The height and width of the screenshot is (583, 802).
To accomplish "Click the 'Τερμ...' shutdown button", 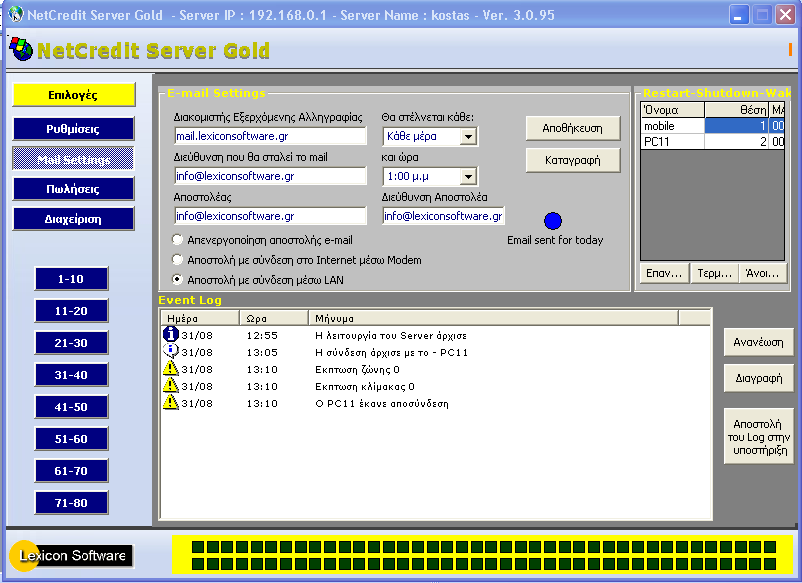I will click(714, 273).
